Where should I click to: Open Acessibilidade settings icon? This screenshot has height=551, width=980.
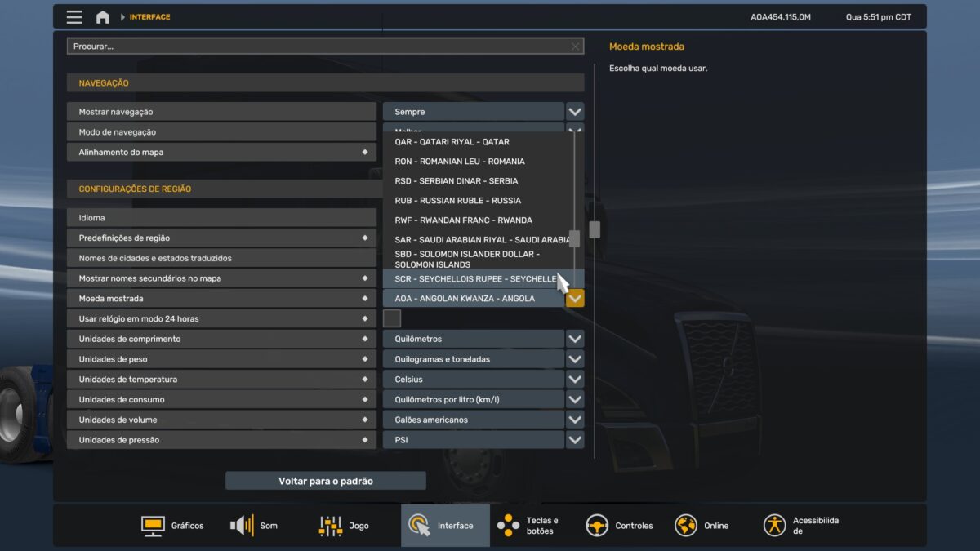(774, 526)
